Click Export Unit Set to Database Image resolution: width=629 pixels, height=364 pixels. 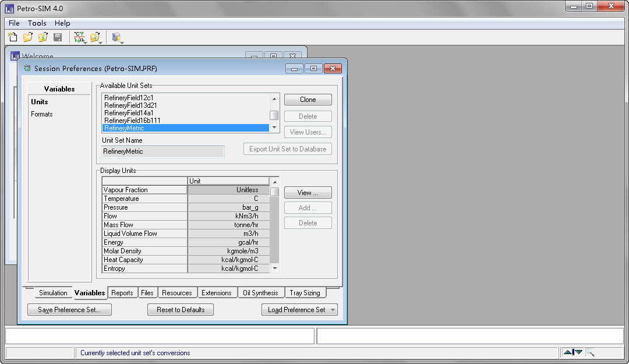(288, 149)
